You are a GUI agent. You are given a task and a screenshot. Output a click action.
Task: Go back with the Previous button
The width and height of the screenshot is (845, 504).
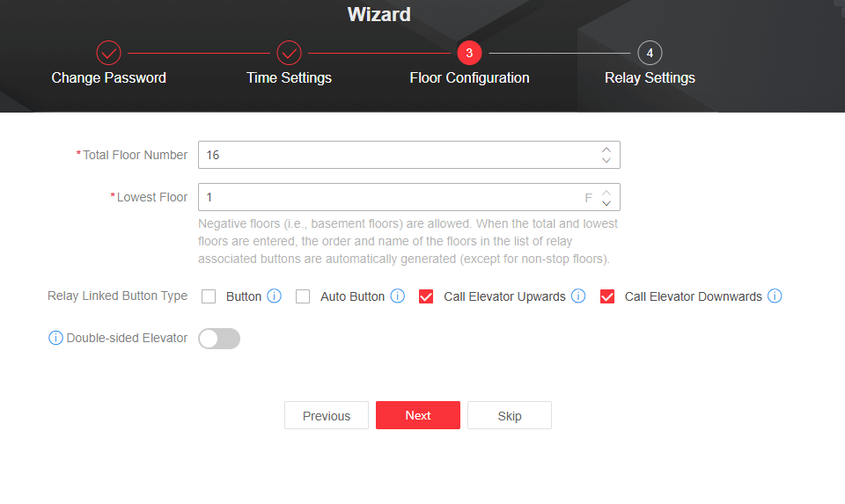click(x=327, y=416)
